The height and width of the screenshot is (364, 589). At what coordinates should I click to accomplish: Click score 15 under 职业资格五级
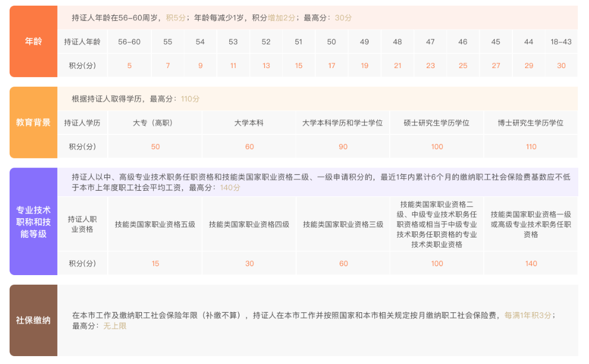pyautogui.click(x=155, y=263)
